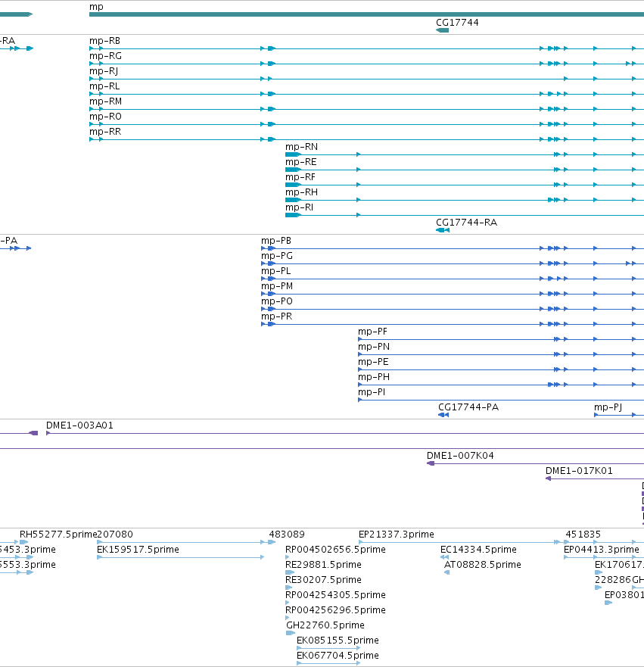Select transcript mp-RM
Image resolution: width=644 pixels, height=667 pixels.
coord(105,101)
